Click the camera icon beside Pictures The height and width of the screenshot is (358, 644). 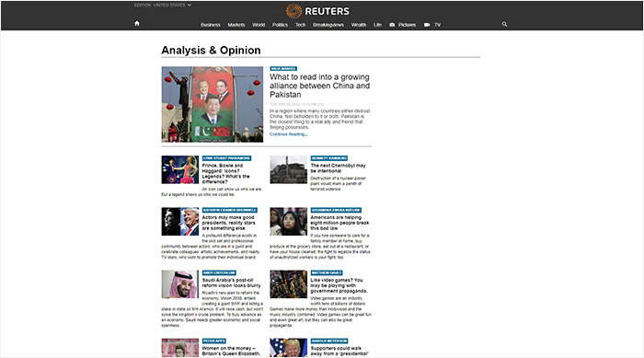392,25
